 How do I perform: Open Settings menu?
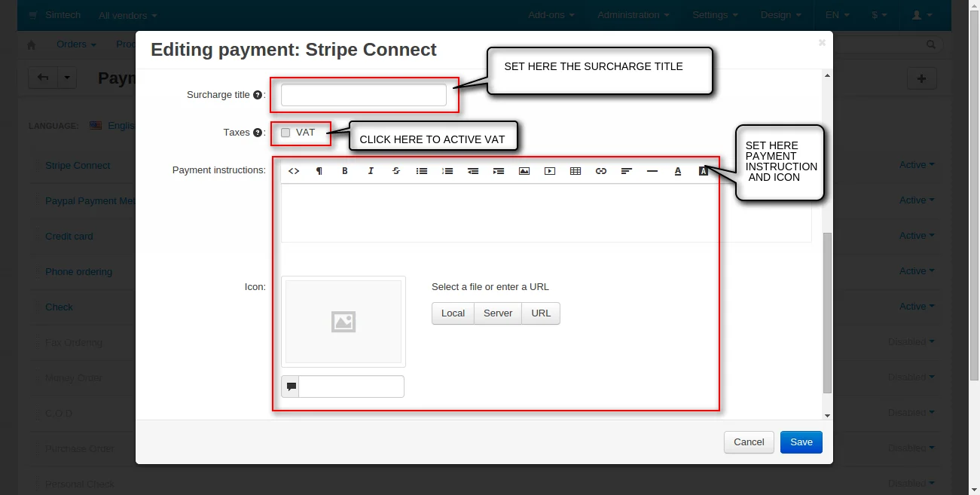[x=715, y=15]
